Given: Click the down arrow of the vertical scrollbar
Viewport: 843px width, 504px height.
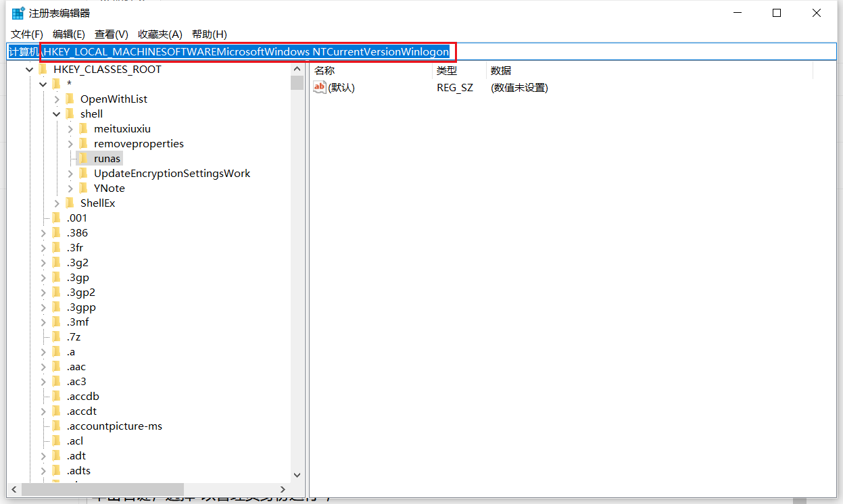Looking at the screenshot, I should pos(297,474).
